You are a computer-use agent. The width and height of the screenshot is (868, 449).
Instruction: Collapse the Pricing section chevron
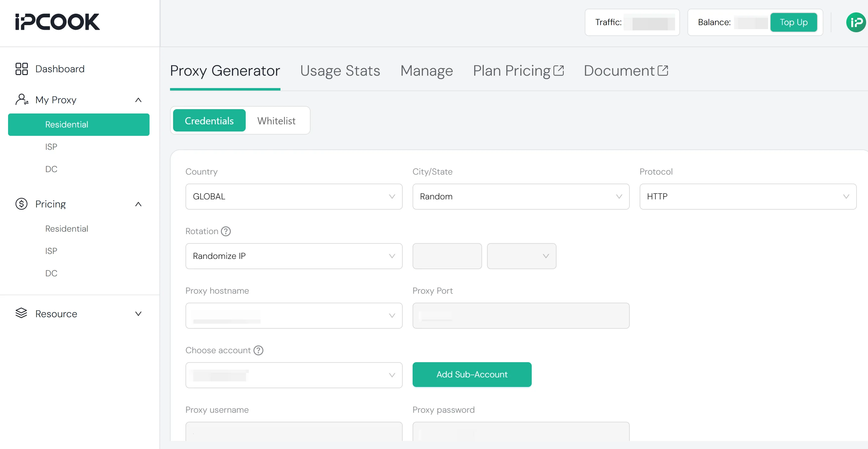[138, 204]
